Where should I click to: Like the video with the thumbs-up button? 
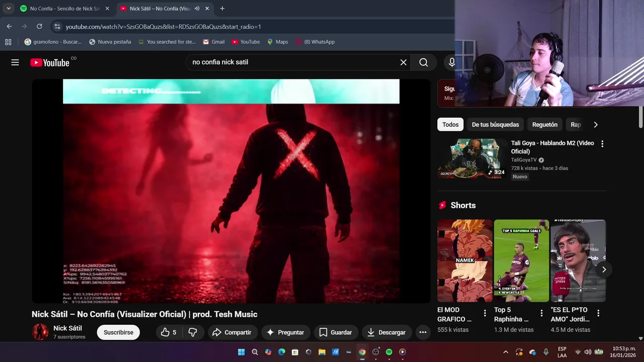click(x=169, y=332)
